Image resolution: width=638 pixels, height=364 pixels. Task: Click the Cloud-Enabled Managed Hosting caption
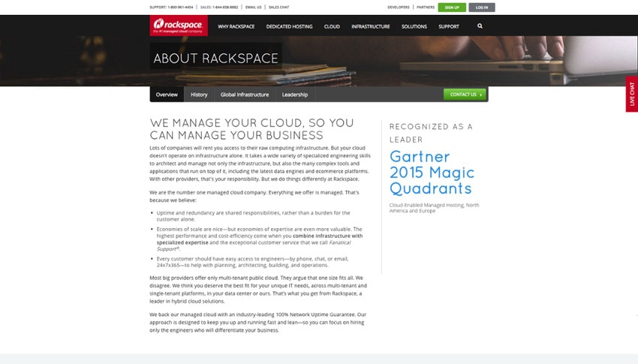tap(434, 208)
